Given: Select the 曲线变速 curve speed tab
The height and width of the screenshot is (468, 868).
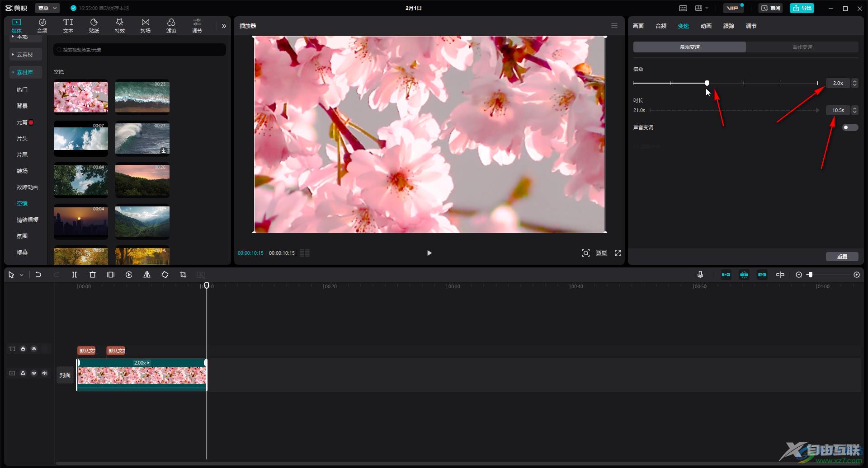Looking at the screenshot, I should [x=802, y=47].
